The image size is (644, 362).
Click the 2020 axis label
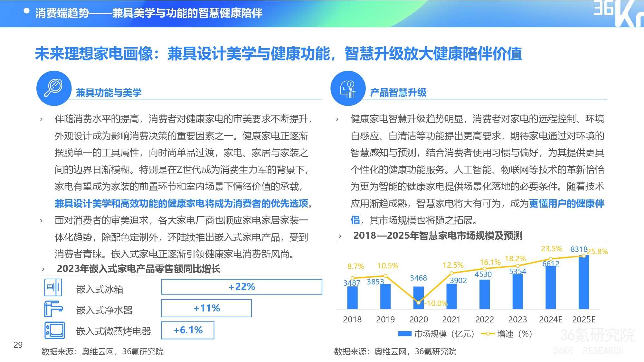tap(419, 320)
